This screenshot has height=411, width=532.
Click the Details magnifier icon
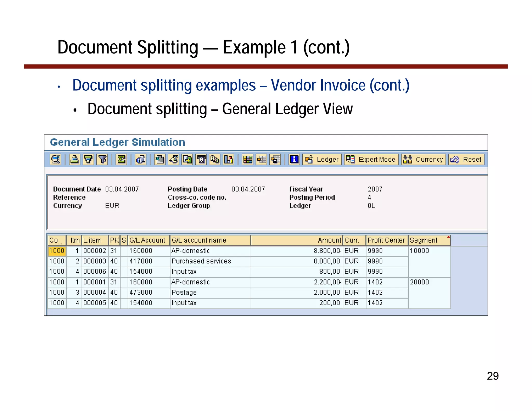[x=56, y=159]
